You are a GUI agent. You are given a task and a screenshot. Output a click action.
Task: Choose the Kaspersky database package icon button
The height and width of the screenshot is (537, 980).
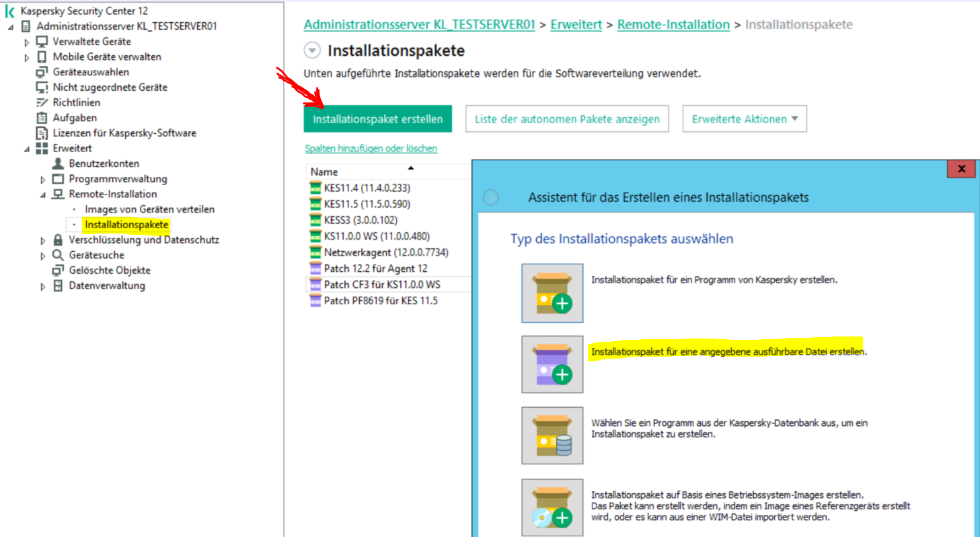pyautogui.click(x=552, y=435)
